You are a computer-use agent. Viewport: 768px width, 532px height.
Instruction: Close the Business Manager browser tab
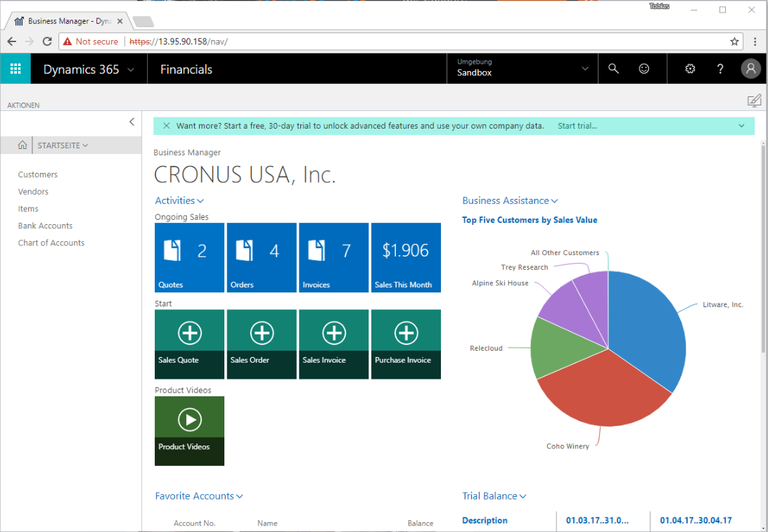point(120,21)
